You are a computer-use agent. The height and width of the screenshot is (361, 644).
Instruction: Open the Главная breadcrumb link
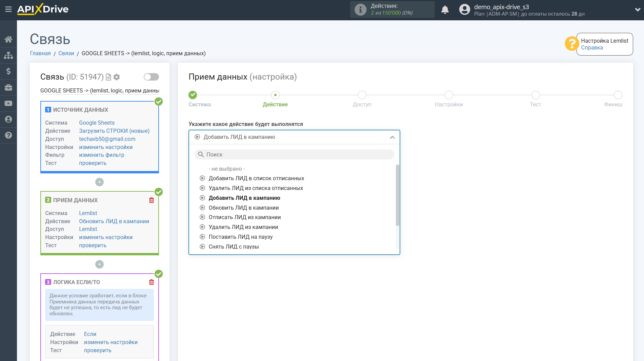(40, 54)
